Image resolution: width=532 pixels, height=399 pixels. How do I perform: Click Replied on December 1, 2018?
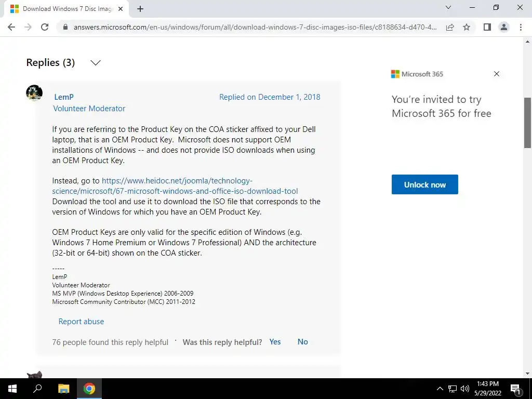(x=270, y=97)
